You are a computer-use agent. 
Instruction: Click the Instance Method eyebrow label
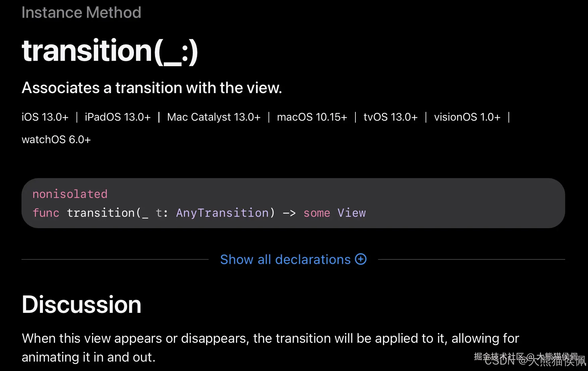[x=81, y=12]
